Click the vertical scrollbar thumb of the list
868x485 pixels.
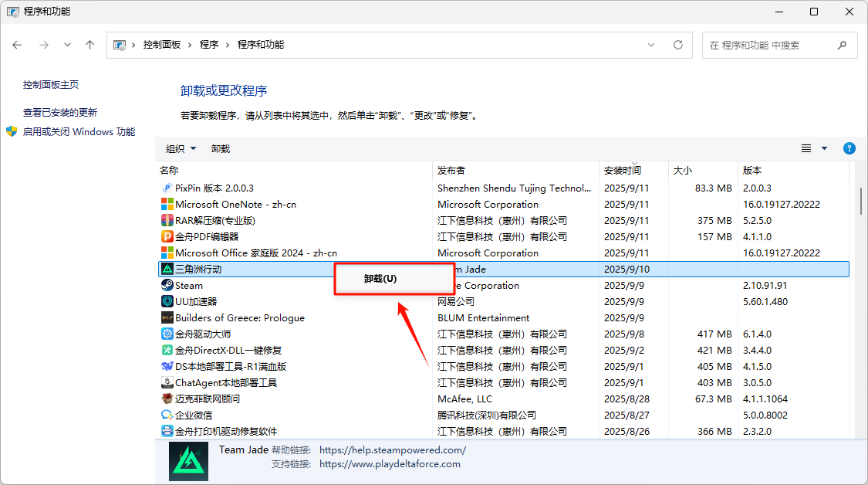pyautogui.click(x=861, y=202)
